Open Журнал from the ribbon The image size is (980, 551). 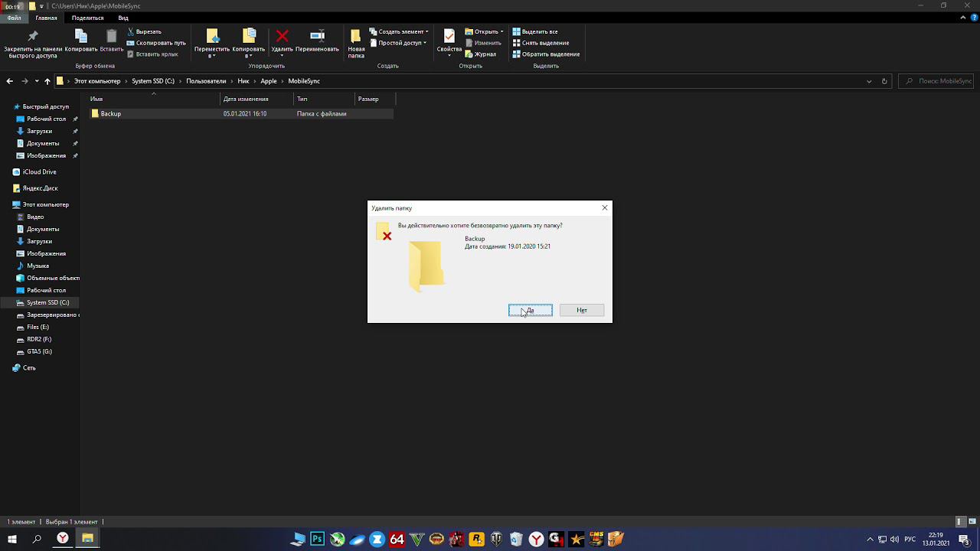[481, 54]
